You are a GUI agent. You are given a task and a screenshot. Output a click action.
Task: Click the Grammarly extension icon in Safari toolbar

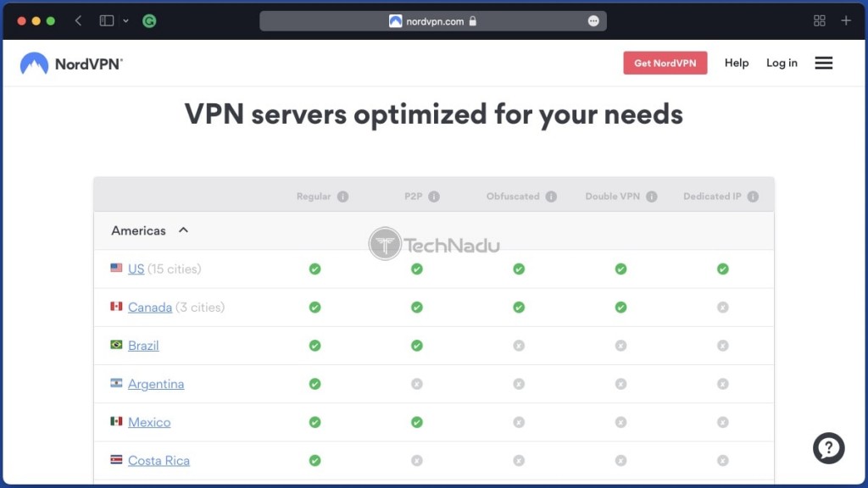coord(149,21)
